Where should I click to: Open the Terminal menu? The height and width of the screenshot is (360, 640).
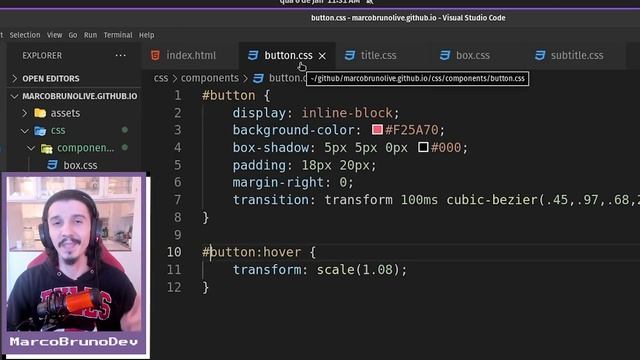click(118, 35)
